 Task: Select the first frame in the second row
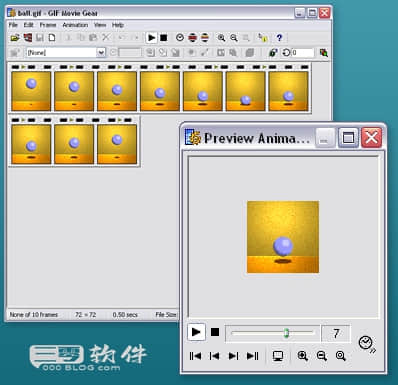tap(31, 144)
